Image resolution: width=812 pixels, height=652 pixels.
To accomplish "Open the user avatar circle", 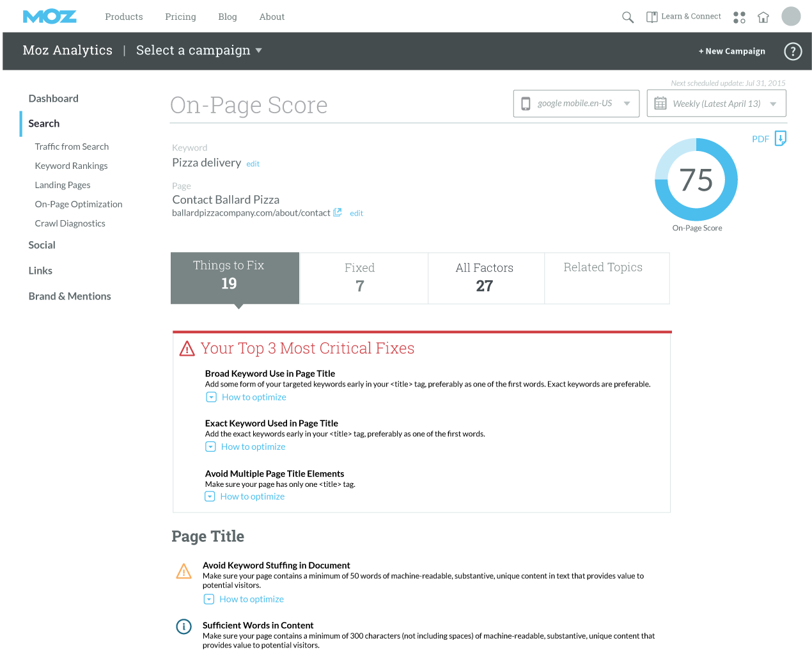I will (791, 16).
